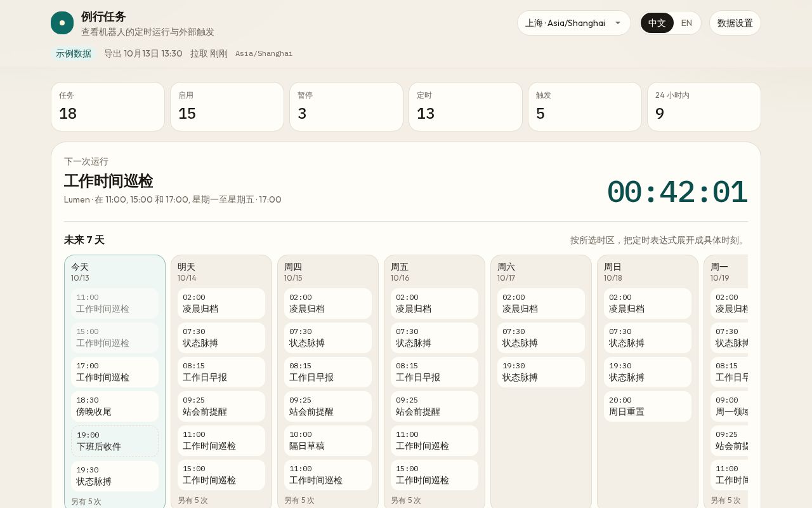Open today's 19:30 状态脉搏 entry
The image size is (812, 508).
pos(115,476)
